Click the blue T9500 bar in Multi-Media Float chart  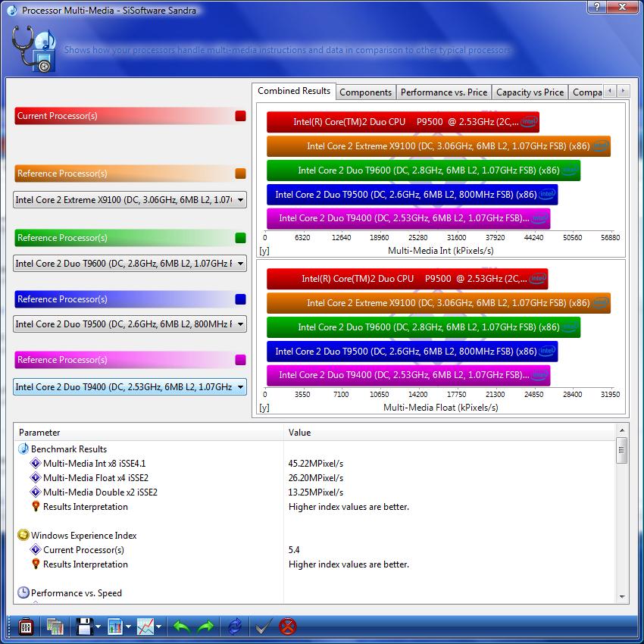(x=412, y=352)
